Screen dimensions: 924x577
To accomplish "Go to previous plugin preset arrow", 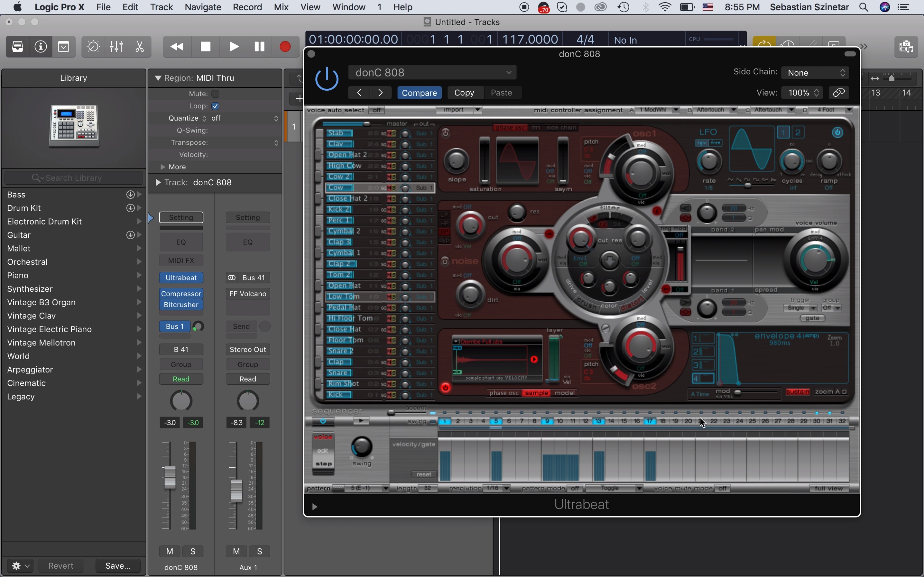I will tap(359, 93).
